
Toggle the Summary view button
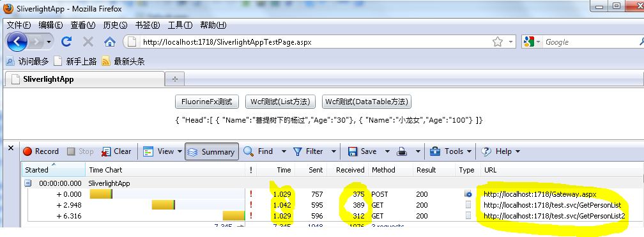point(211,151)
